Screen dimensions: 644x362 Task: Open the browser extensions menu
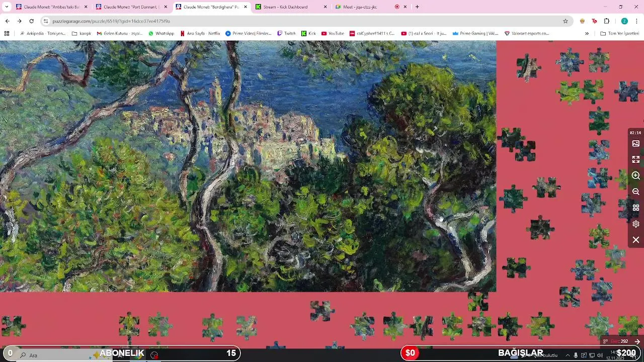[607, 21]
